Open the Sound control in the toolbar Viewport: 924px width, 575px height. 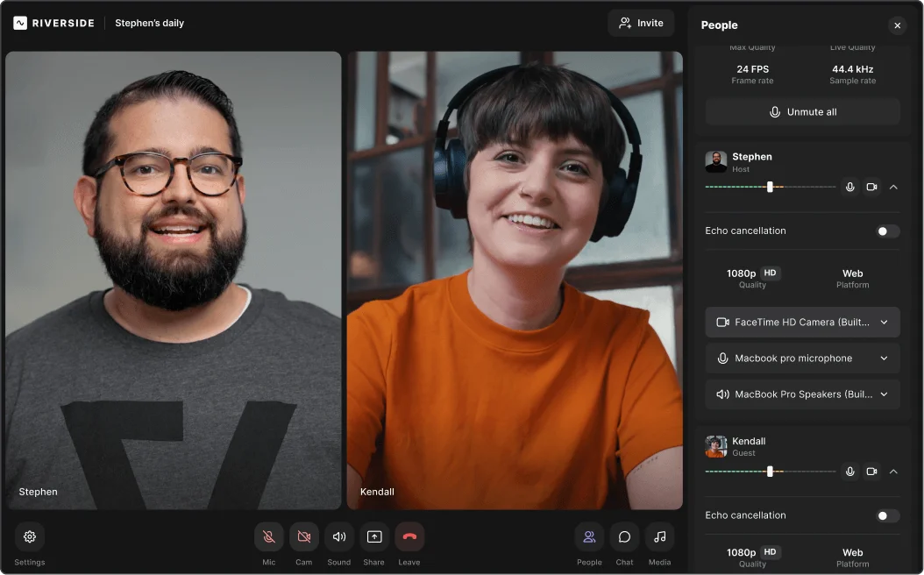338,536
